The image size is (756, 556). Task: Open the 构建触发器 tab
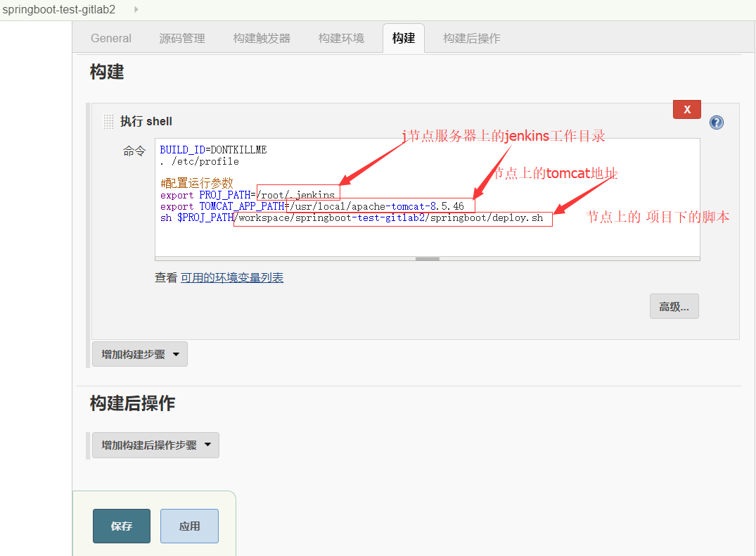[x=262, y=38]
